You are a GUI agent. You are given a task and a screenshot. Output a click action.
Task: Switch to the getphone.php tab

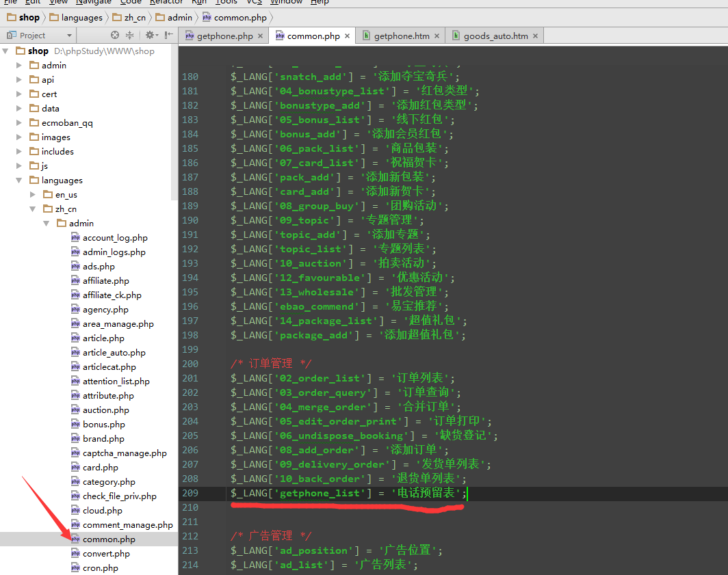point(224,36)
